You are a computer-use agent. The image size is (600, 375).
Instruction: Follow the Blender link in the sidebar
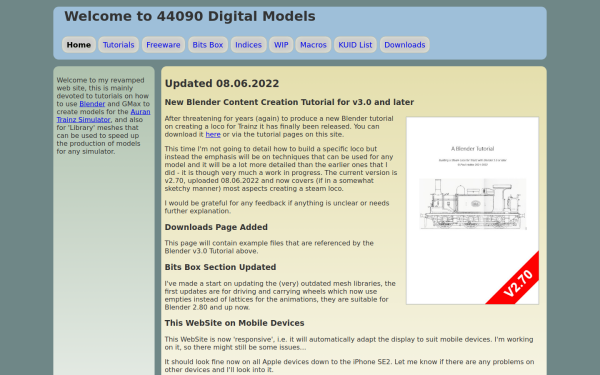point(92,104)
